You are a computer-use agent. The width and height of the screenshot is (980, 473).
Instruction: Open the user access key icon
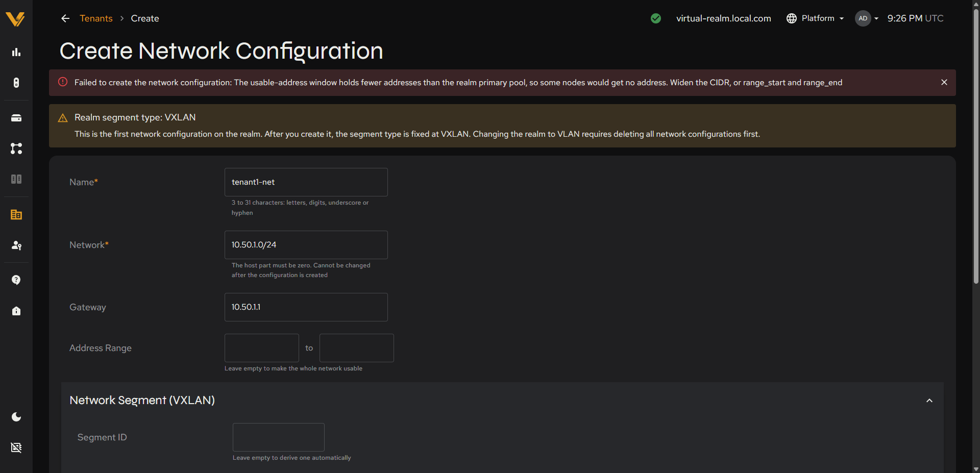pos(16,245)
